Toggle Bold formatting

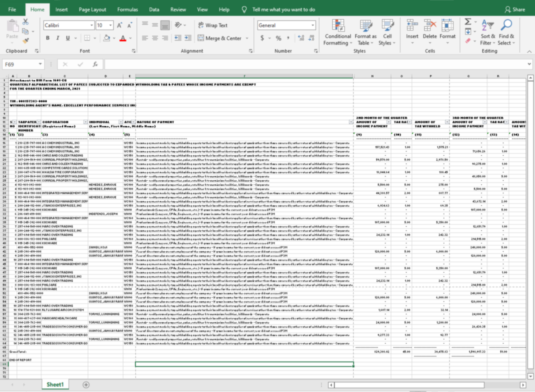click(48, 38)
